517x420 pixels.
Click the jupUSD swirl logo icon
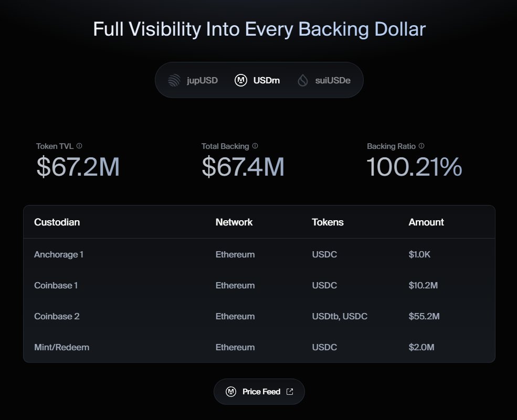point(174,80)
